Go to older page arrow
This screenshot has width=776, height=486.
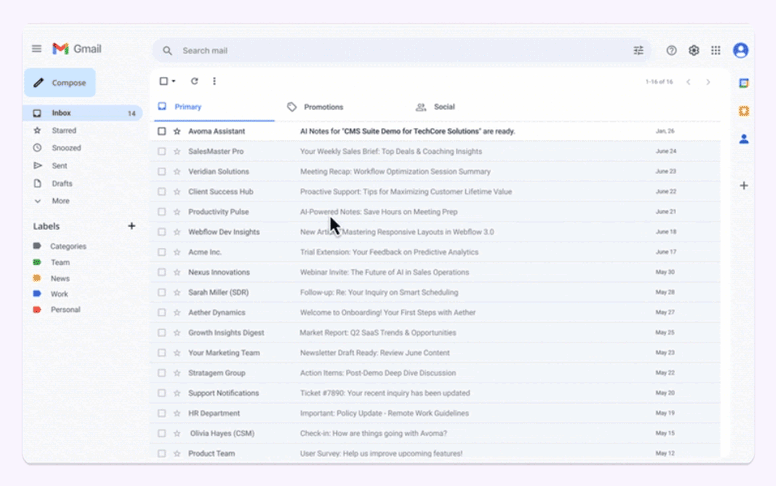tap(708, 82)
